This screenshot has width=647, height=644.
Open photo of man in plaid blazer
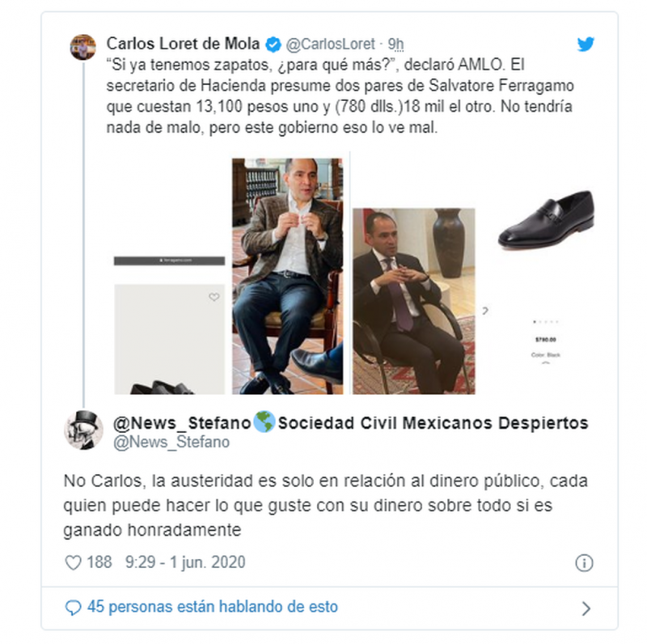tap(288, 276)
